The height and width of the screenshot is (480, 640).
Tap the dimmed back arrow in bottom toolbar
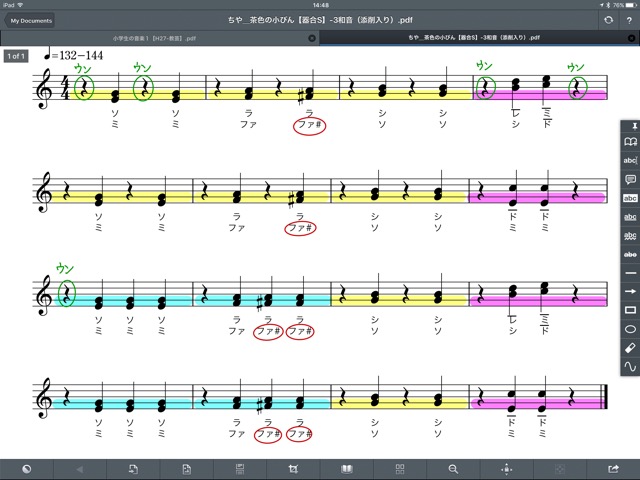(80, 469)
